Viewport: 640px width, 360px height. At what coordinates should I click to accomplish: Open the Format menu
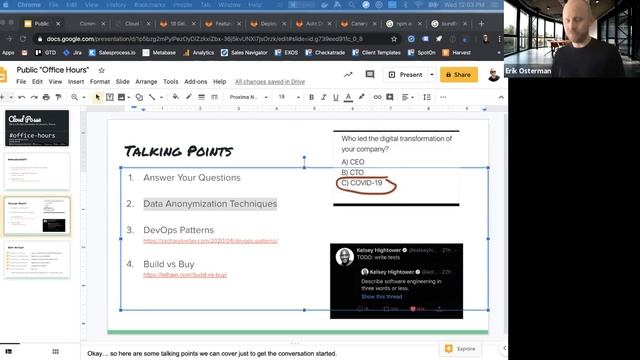[100, 82]
